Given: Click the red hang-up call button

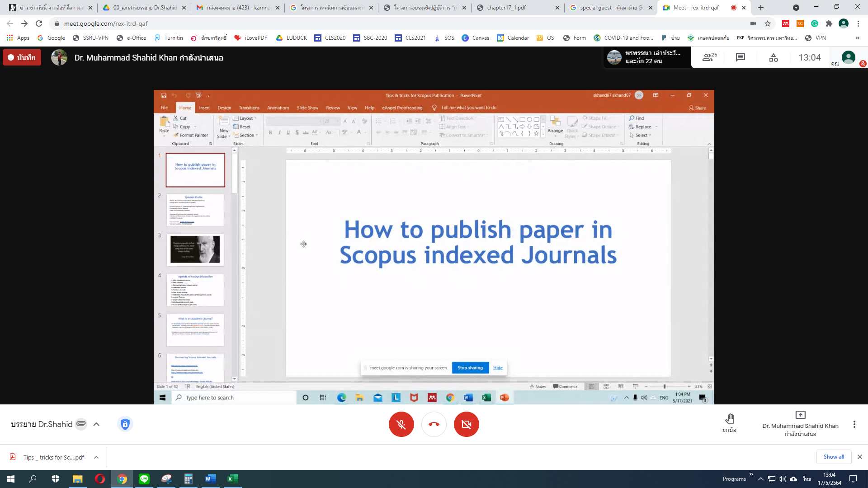Looking at the screenshot, I should point(434,424).
